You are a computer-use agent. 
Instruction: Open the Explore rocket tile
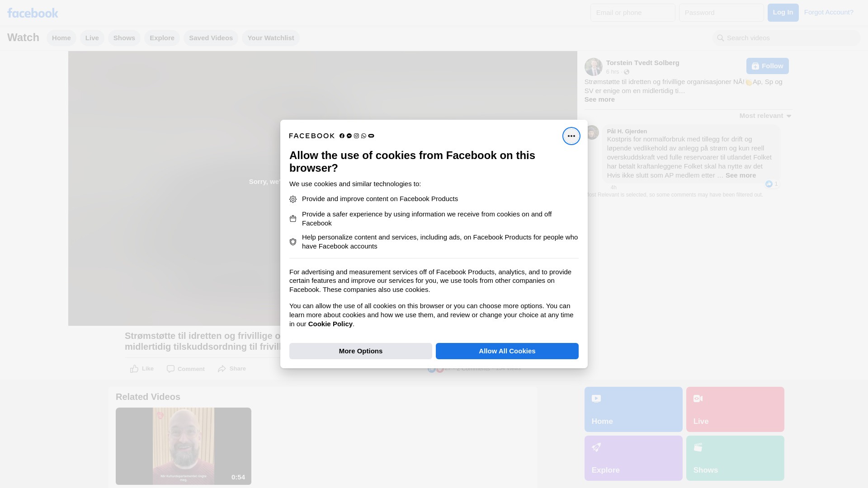point(633,458)
